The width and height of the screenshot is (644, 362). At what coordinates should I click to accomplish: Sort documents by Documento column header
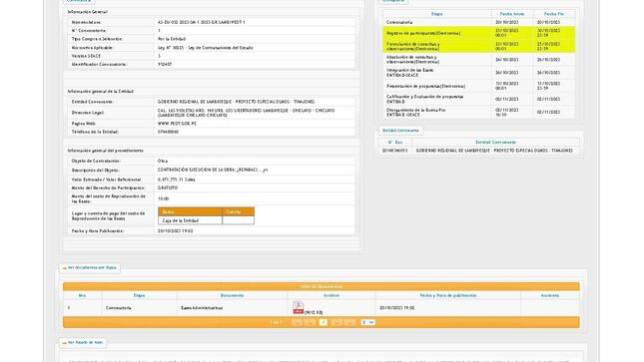(x=232, y=295)
